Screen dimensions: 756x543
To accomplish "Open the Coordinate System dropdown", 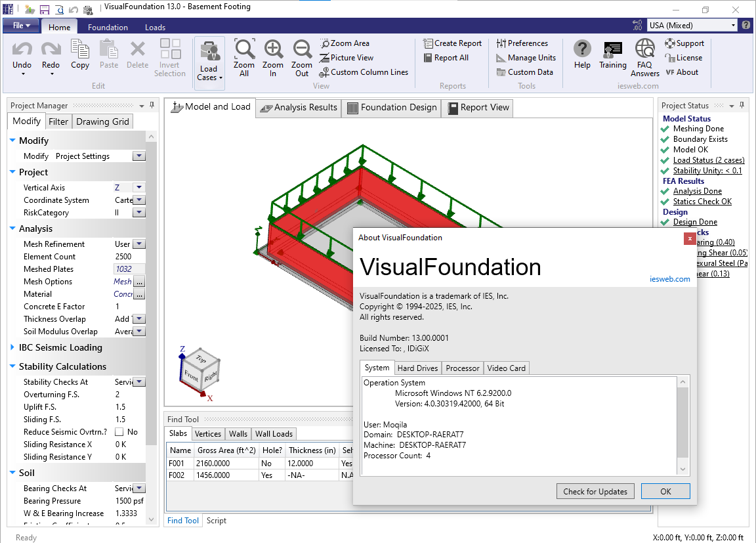I will [x=139, y=200].
